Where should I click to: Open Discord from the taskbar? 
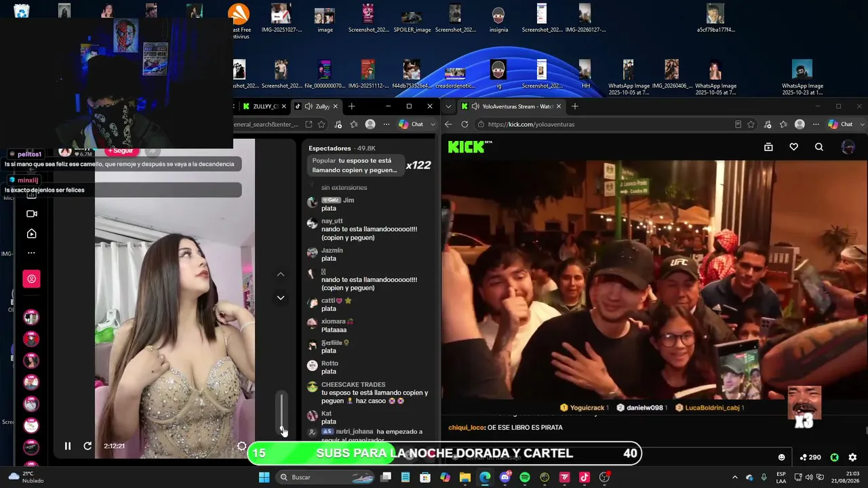point(505,477)
